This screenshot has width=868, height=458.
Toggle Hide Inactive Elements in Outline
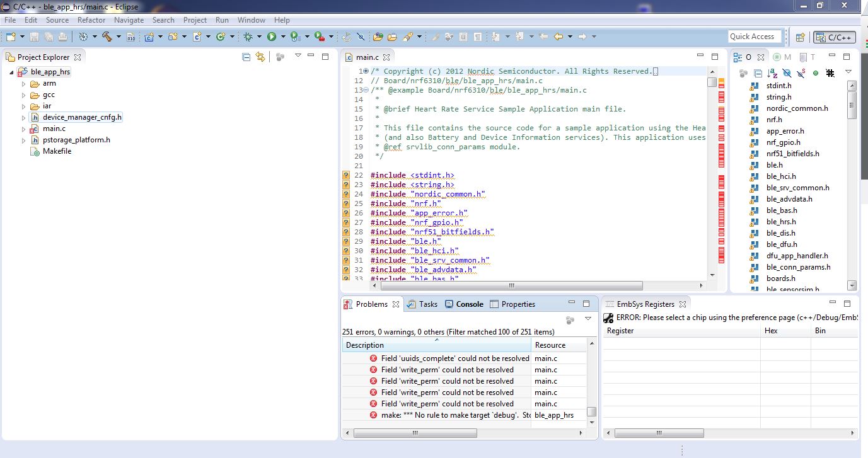(830, 73)
